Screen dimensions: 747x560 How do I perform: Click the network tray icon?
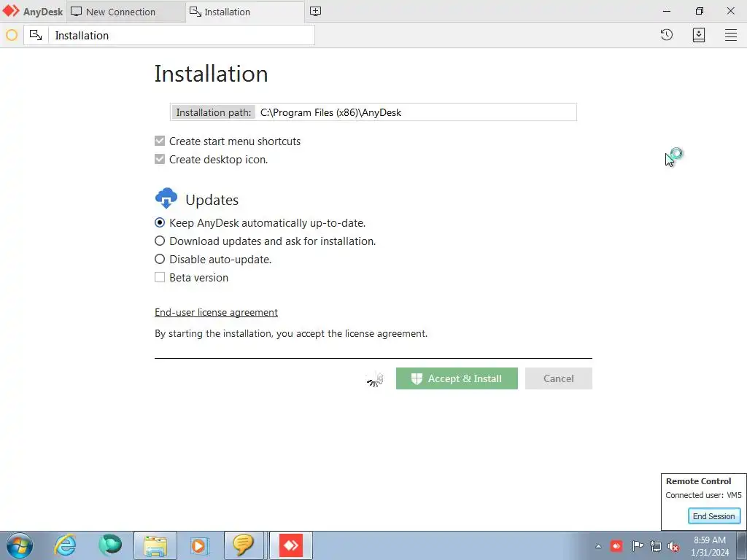(x=656, y=545)
